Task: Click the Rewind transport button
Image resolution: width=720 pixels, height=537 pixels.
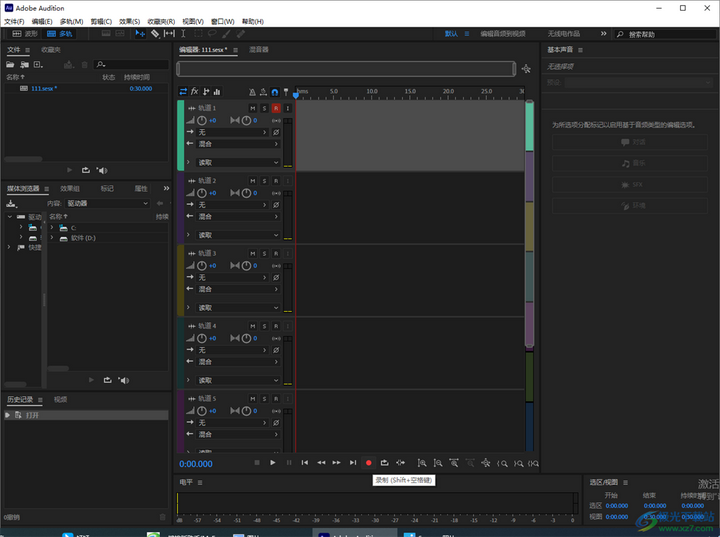Action: pyautogui.click(x=321, y=463)
